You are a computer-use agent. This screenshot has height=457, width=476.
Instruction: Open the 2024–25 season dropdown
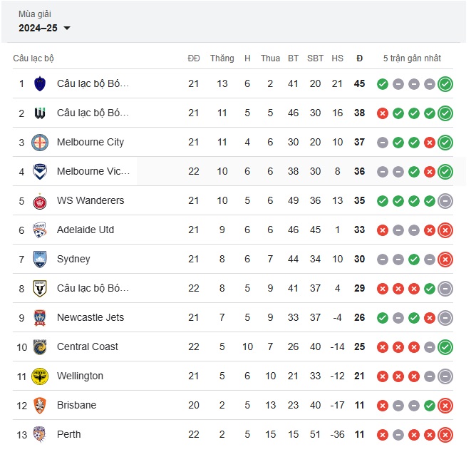(44, 28)
